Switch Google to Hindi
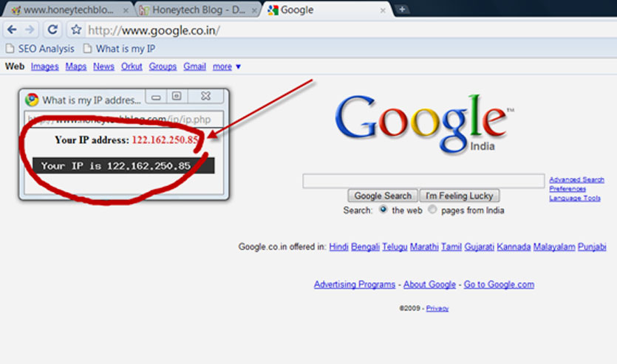 [x=338, y=247]
